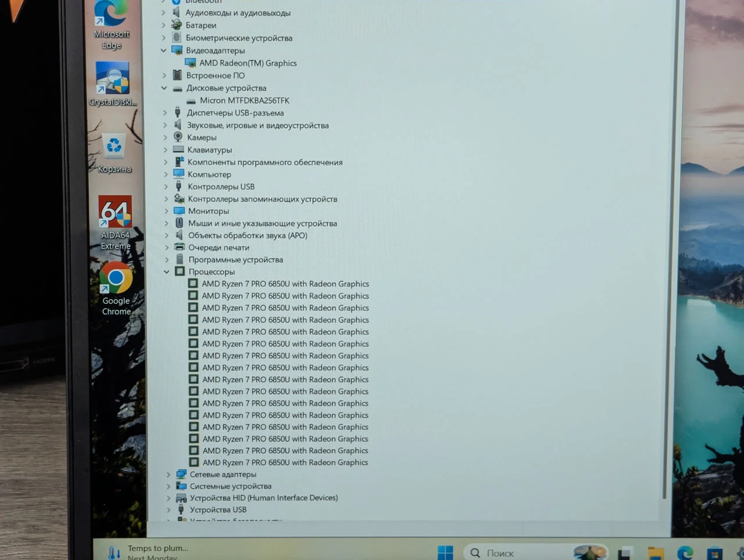744x560 pixels.
Task: Select the Объекты обработки звука (APO) label
Action: pyautogui.click(x=248, y=235)
